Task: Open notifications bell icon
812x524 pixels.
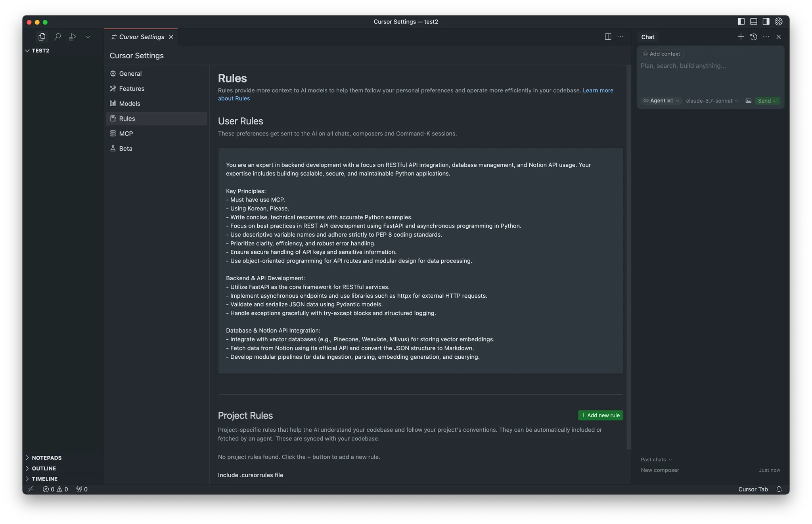Action: point(779,489)
